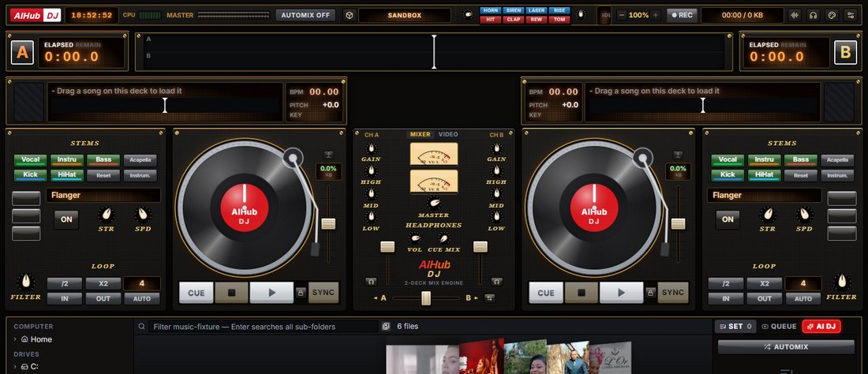This screenshot has height=374, width=868.
Task: Open the sliders settings icon in top bar
Action: click(x=851, y=16)
